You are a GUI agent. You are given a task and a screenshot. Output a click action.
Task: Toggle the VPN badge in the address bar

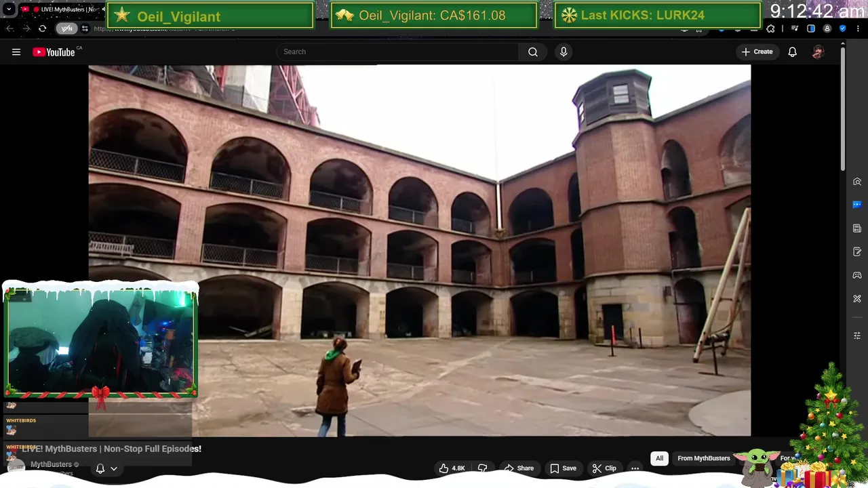point(66,28)
